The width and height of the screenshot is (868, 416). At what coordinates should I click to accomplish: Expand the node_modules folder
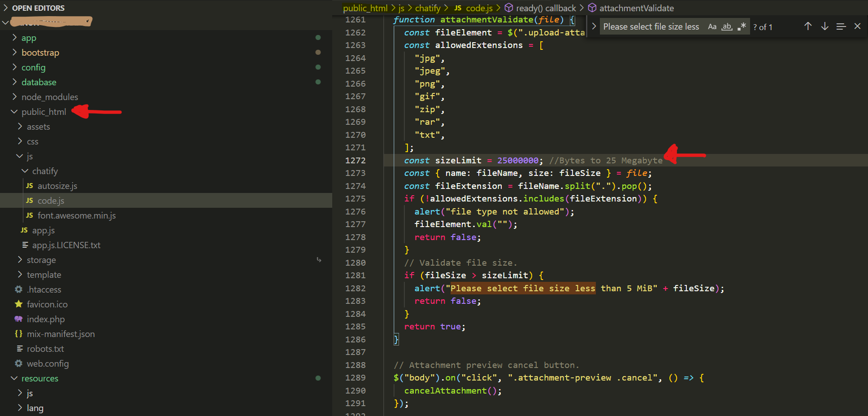click(15, 96)
